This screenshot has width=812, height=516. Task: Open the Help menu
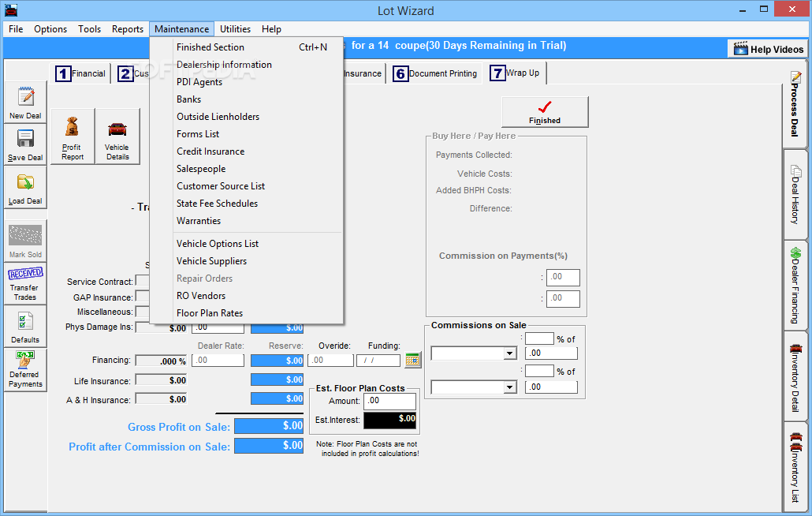271,29
